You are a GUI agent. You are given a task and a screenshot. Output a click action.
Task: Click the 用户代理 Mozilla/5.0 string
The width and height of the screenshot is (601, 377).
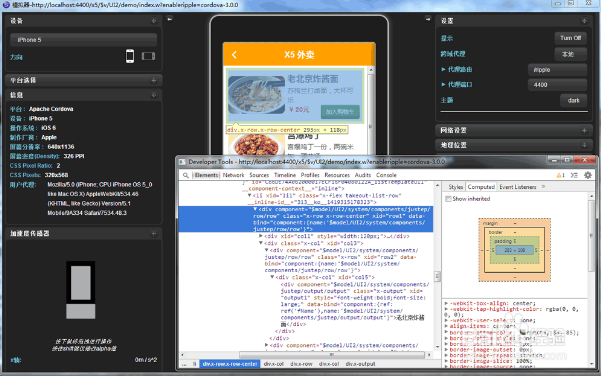(x=100, y=199)
